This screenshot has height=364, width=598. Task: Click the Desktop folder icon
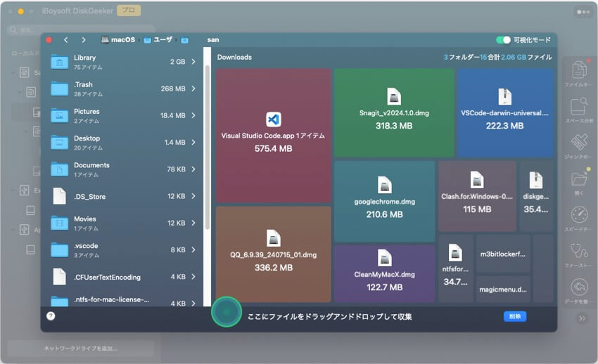tap(60, 143)
